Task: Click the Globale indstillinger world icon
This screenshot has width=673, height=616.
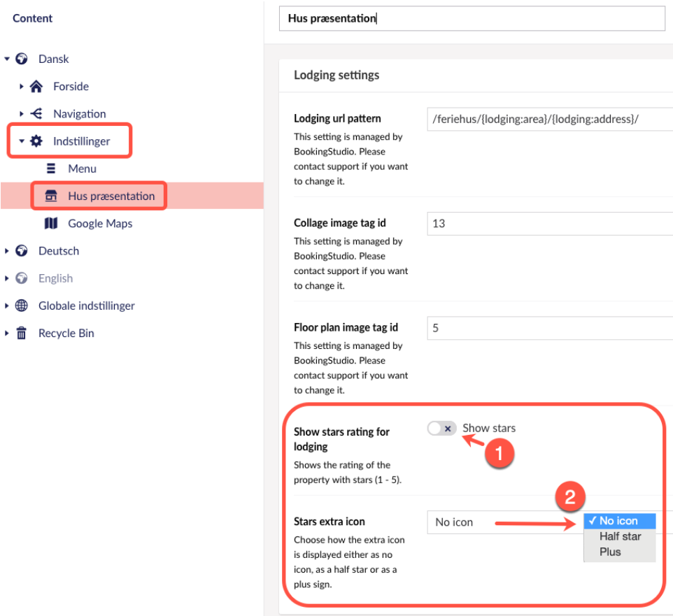Action: click(22, 306)
